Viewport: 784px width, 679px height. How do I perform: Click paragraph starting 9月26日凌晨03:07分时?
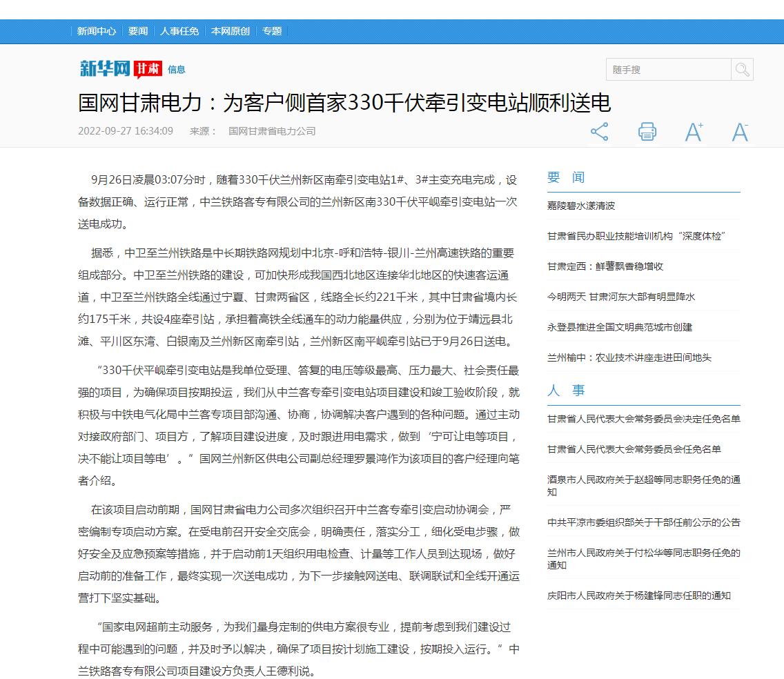pyautogui.click(x=298, y=202)
